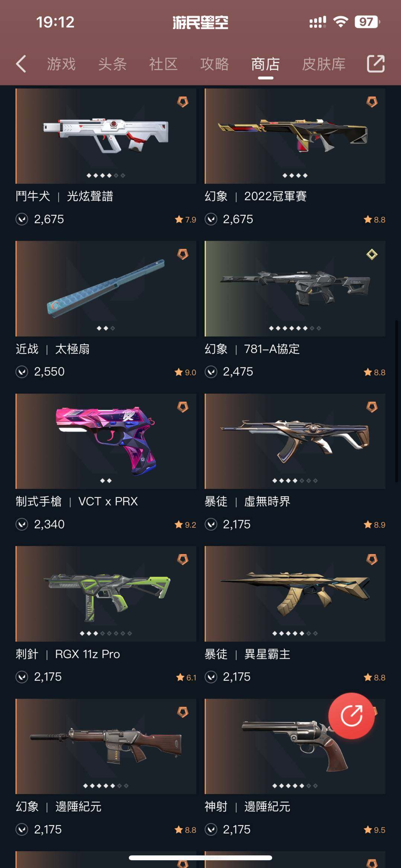The width and height of the screenshot is (401, 868).
Task: Tap the back arrow icon
Action: point(21,64)
